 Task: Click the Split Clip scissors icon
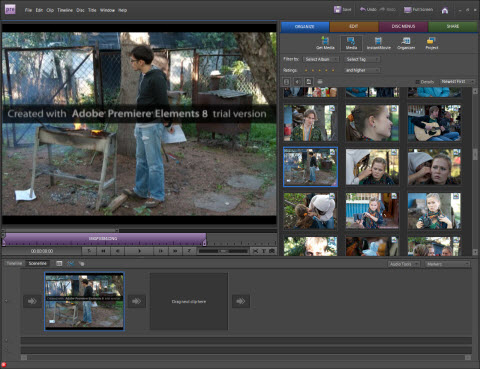click(256, 251)
